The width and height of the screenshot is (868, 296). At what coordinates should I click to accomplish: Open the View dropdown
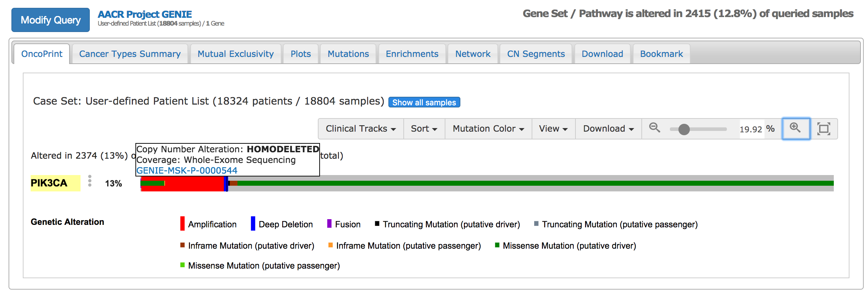[x=553, y=128]
